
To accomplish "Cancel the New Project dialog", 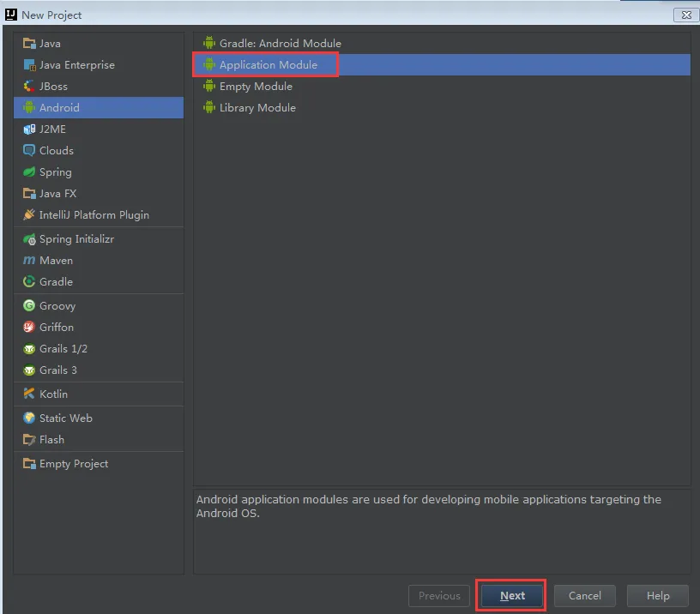I will point(584,596).
